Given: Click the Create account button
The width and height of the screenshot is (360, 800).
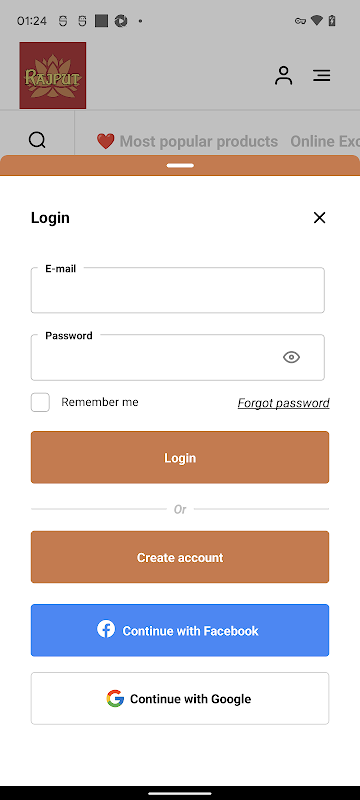Looking at the screenshot, I should click(180, 557).
